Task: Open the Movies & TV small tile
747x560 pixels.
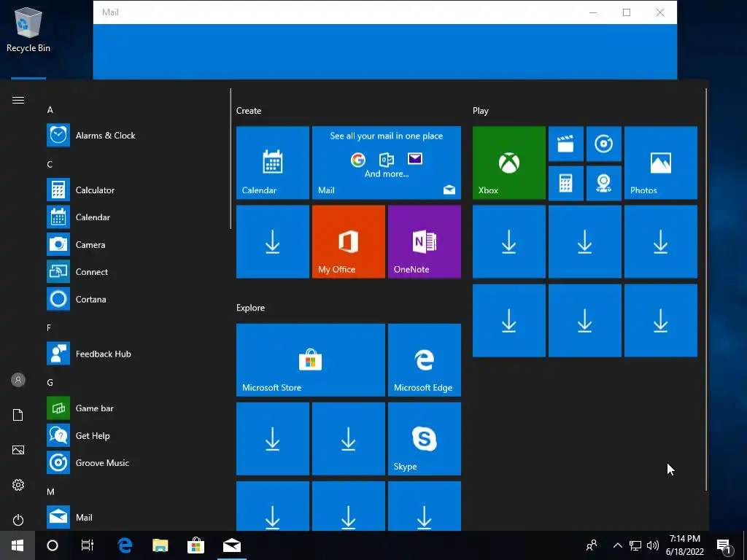Action: pyautogui.click(x=565, y=144)
